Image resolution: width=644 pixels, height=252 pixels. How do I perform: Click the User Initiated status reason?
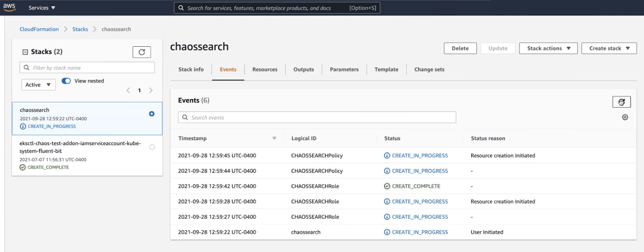(487, 232)
